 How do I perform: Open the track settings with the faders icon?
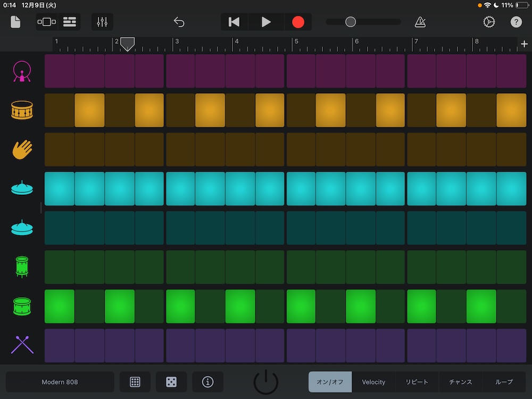pyautogui.click(x=102, y=22)
